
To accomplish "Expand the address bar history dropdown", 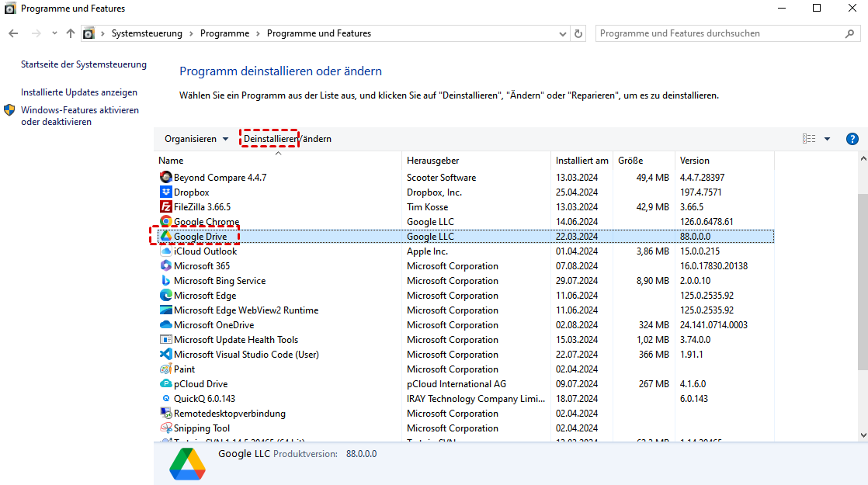I will pos(563,33).
